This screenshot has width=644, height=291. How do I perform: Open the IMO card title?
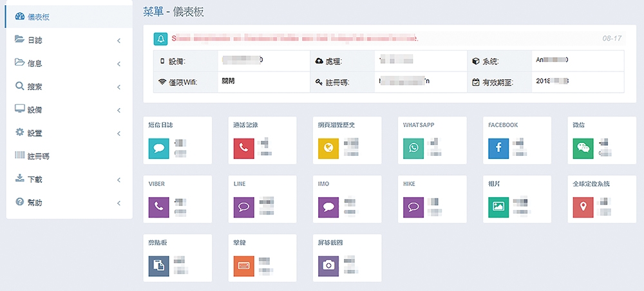(324, 184)
